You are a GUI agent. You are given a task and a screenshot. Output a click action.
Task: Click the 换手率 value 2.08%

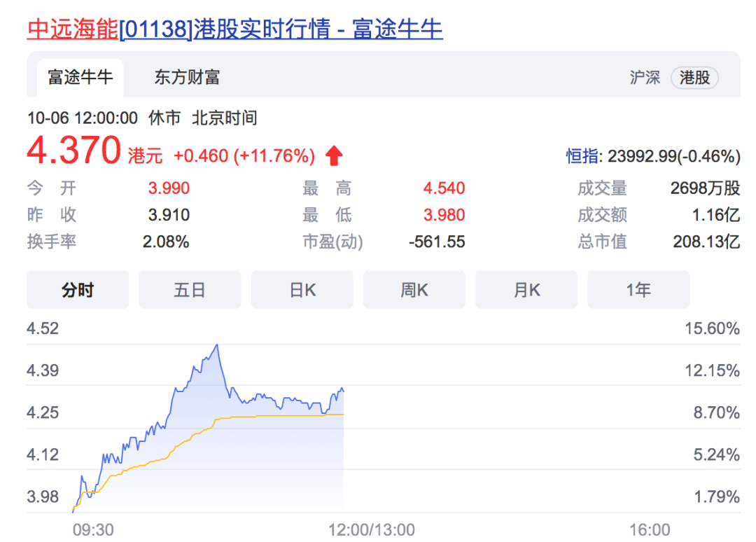click(166, 242)
